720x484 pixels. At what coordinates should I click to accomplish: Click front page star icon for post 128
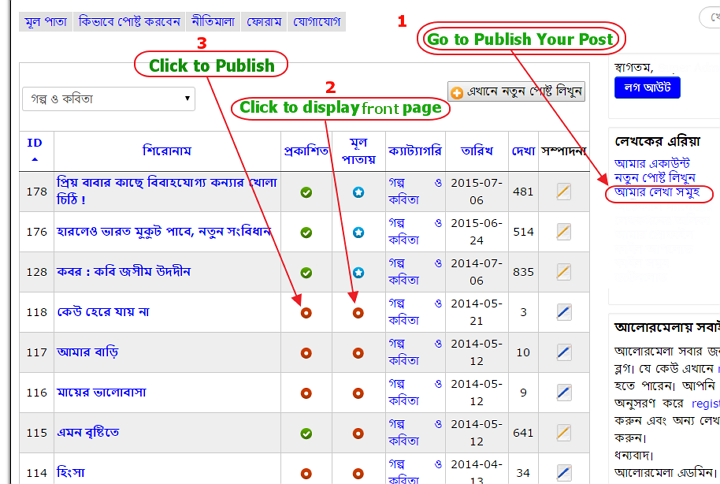358,272
